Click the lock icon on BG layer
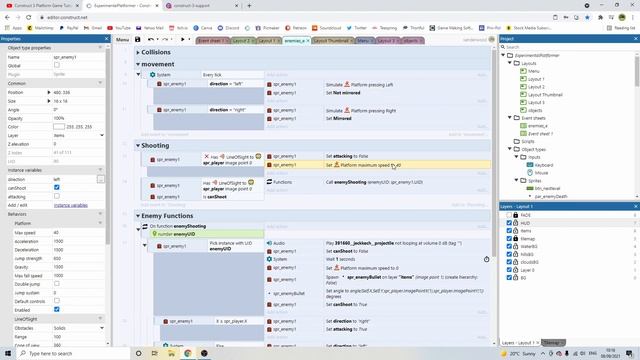Viewport: 640px width, 360px height. click(x=516, y=278)
